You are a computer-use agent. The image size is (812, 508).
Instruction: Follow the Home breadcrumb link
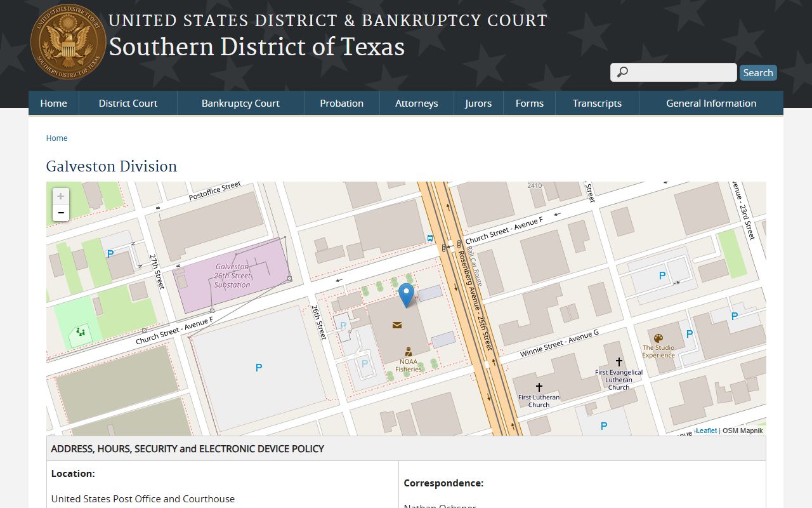[57, 138]
